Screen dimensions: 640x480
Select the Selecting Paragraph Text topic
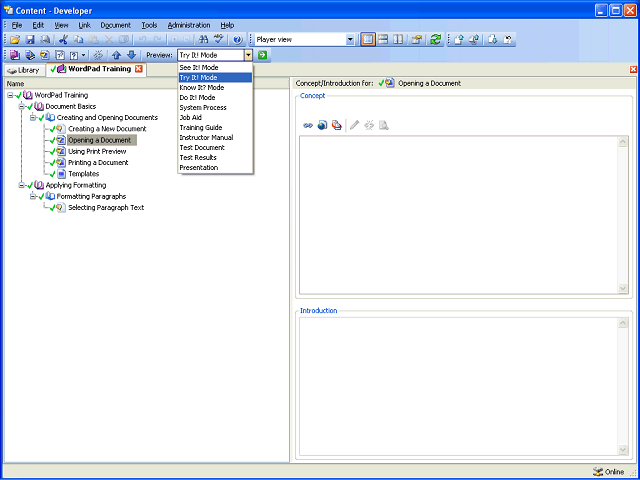point(106,207)
